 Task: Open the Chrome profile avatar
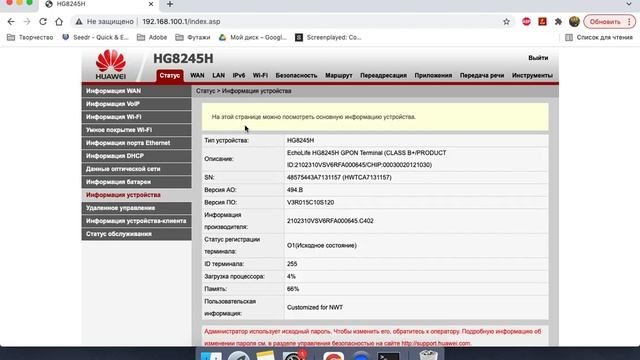[x=574, y=22]
